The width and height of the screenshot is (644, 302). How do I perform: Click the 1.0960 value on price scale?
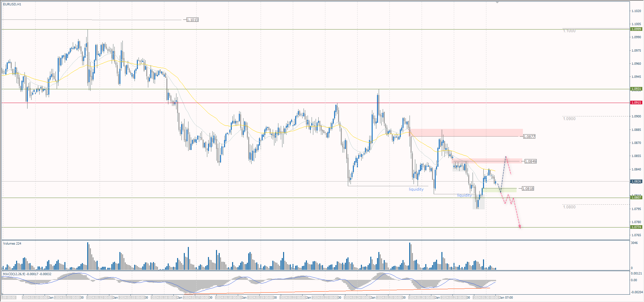[636, 64]
